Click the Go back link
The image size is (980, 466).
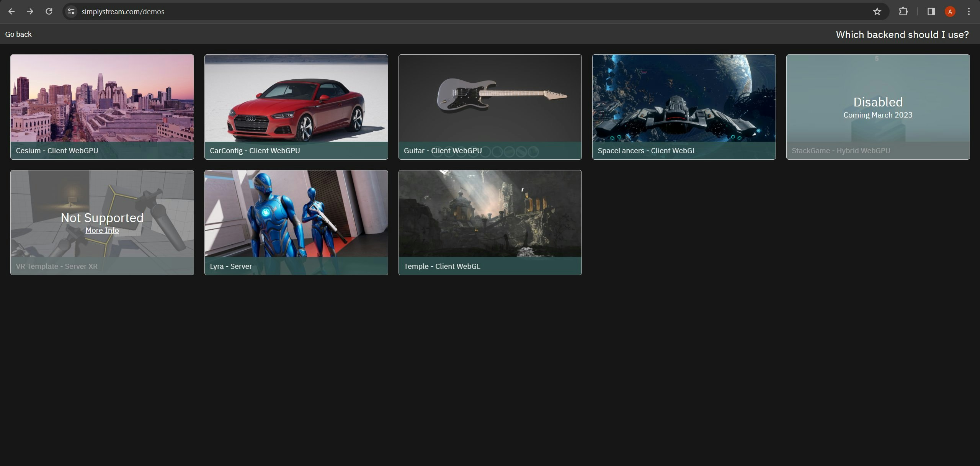18,34
